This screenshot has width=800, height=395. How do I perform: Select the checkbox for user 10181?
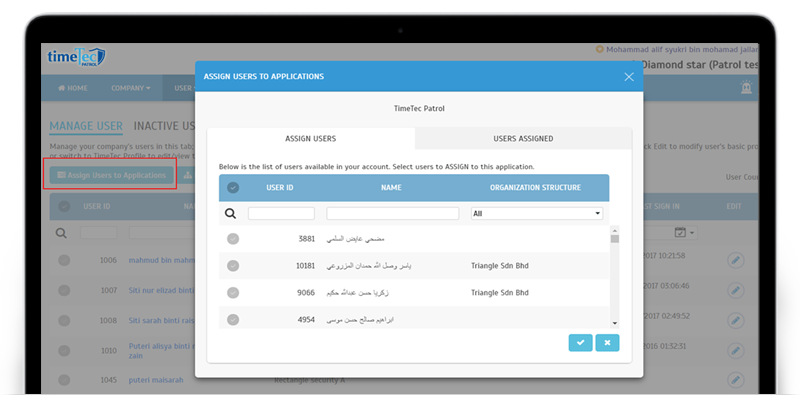coord(233,266)
